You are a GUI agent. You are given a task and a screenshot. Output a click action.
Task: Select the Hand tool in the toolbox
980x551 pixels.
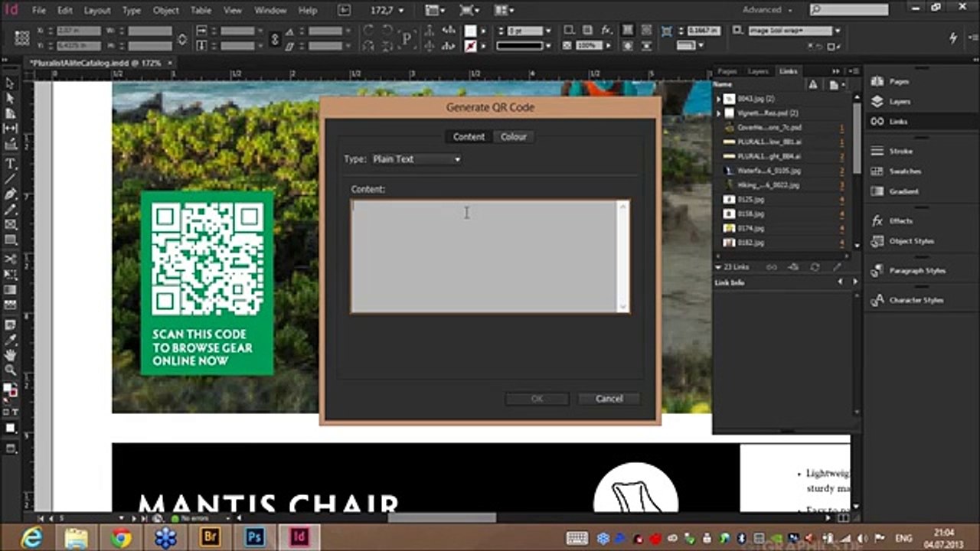[10, 354]
